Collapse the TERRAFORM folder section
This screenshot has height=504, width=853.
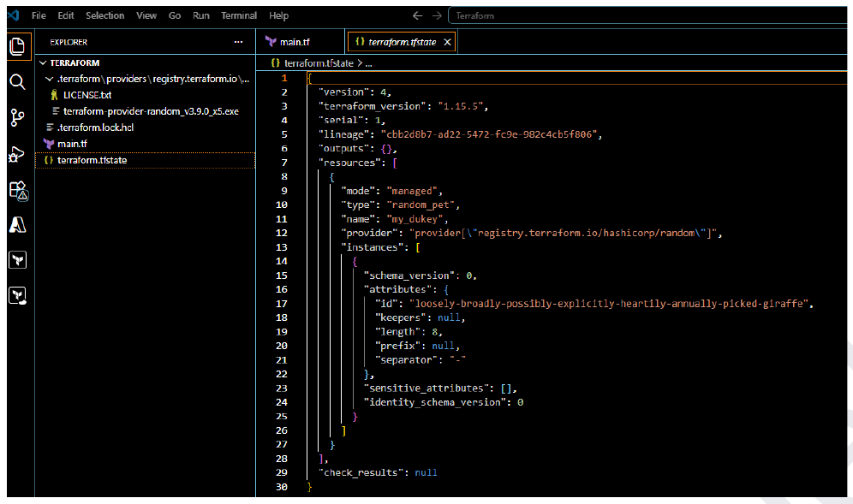[43, 62]
